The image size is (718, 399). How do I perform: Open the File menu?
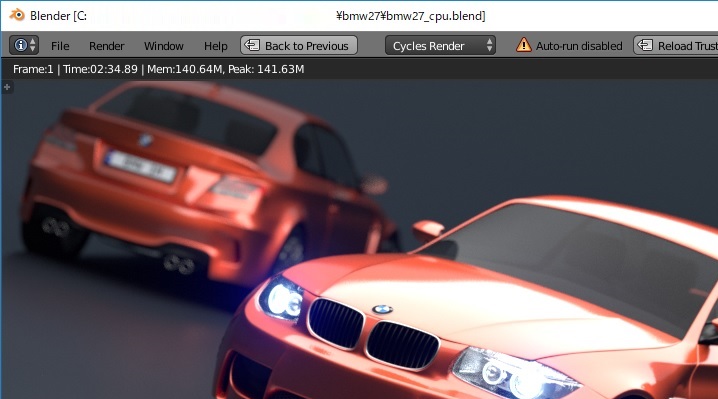[60, 46]
